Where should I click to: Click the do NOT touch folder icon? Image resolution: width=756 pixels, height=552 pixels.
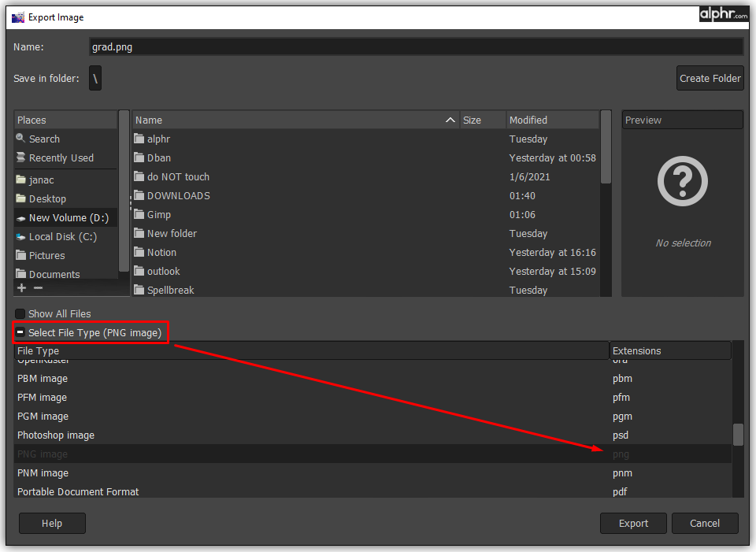click(x=139, y=176)
